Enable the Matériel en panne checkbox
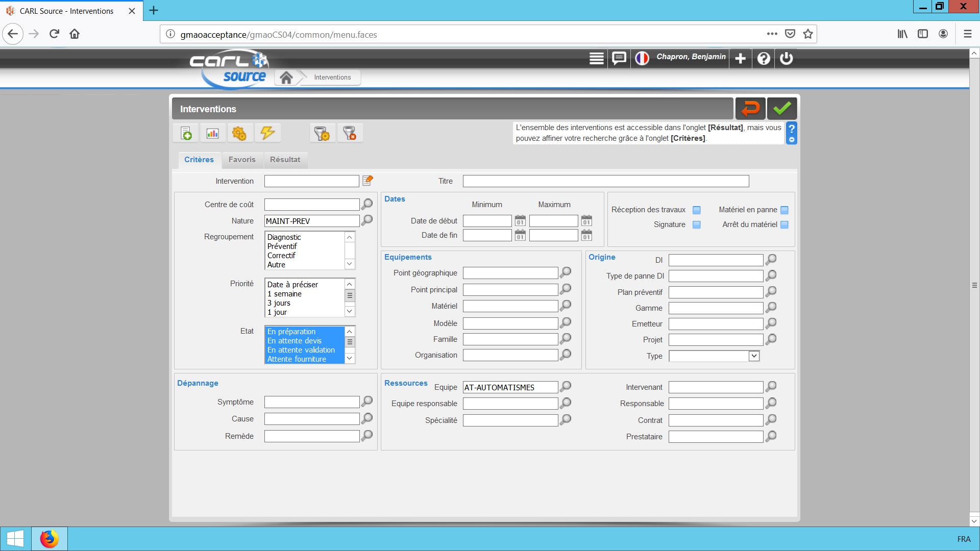The image size is (980, 551). (x=785, y=210)
